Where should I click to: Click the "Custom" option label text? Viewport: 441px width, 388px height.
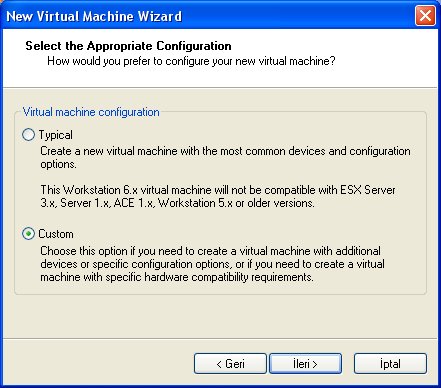56,234
